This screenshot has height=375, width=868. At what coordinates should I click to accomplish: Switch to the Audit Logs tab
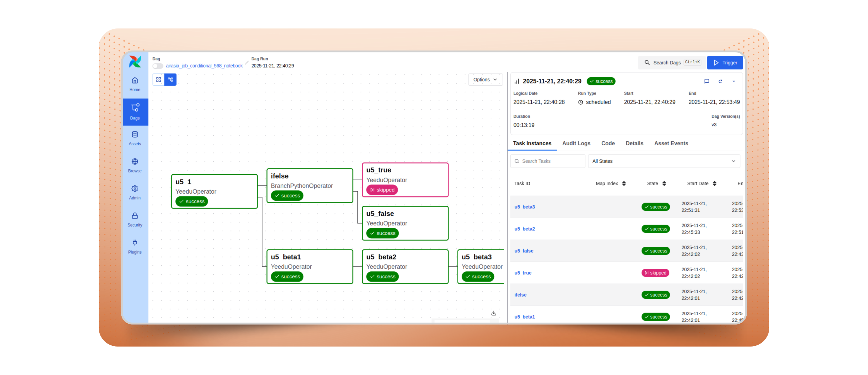click(576, 143)
